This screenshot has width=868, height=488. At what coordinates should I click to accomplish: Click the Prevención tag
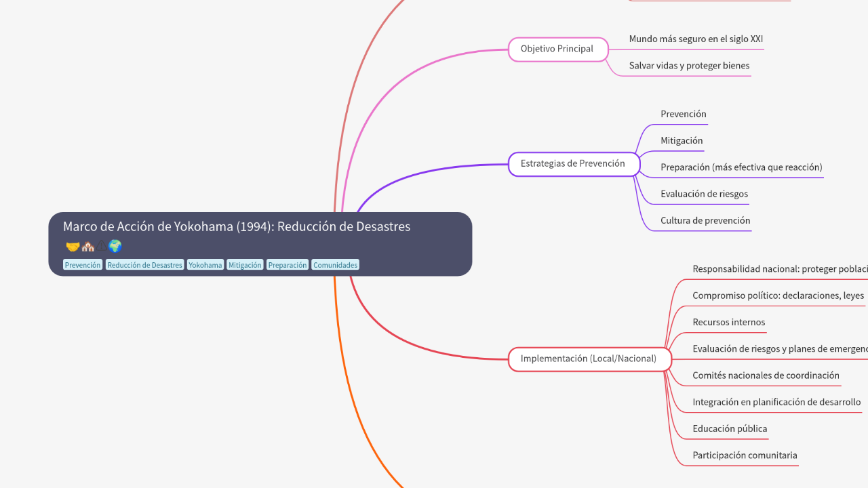tap(83, 265)
